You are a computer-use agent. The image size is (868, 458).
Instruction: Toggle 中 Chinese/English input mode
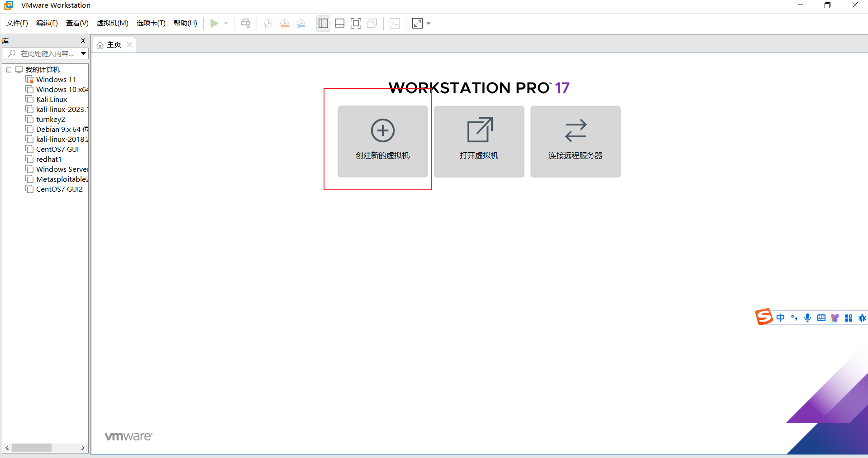pos(781,318)
